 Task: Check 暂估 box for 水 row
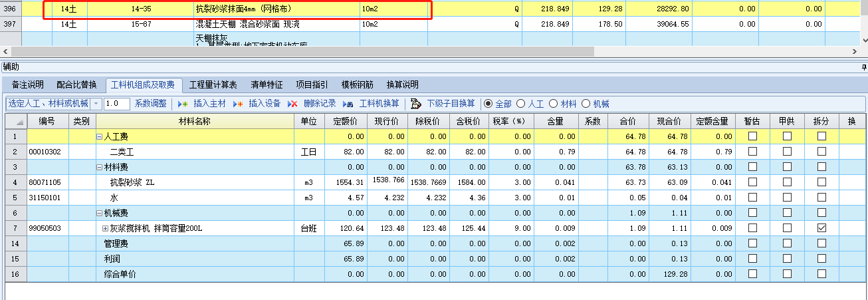(752, 198)
